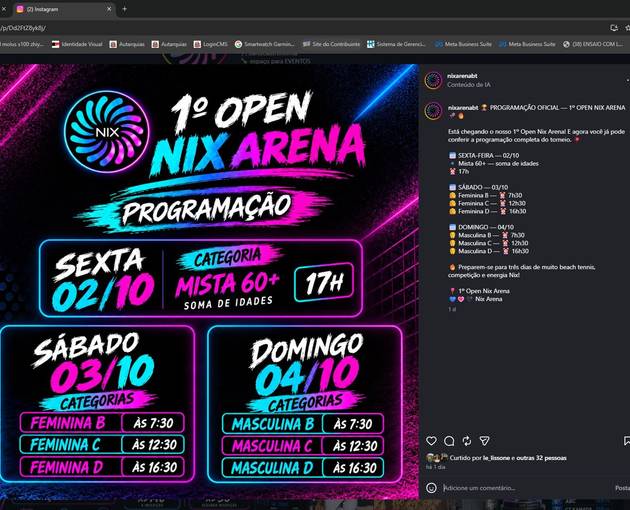Open the Sistema de Gerenci... bookmark
Screen dimensions: 630x510
click(397, 44)
